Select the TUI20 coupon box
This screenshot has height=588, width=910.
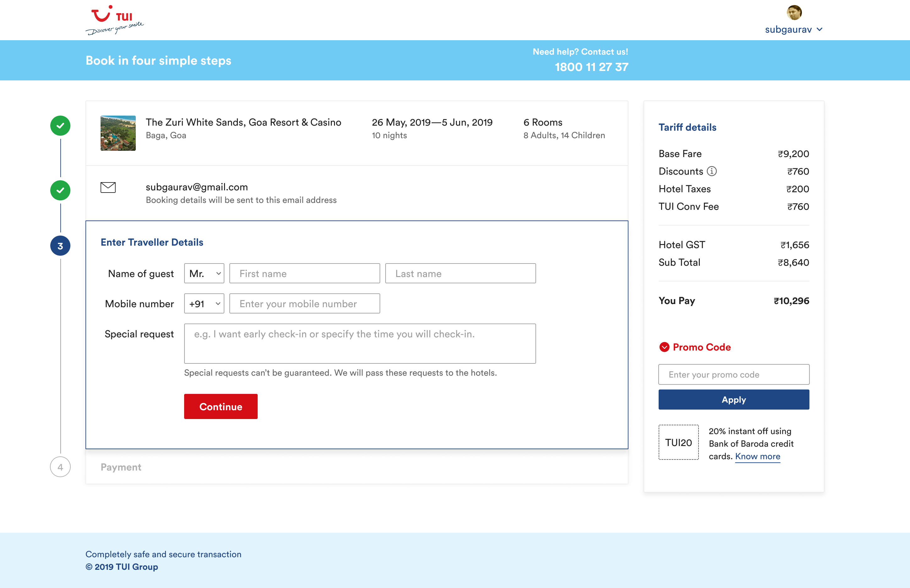[678, 442]
